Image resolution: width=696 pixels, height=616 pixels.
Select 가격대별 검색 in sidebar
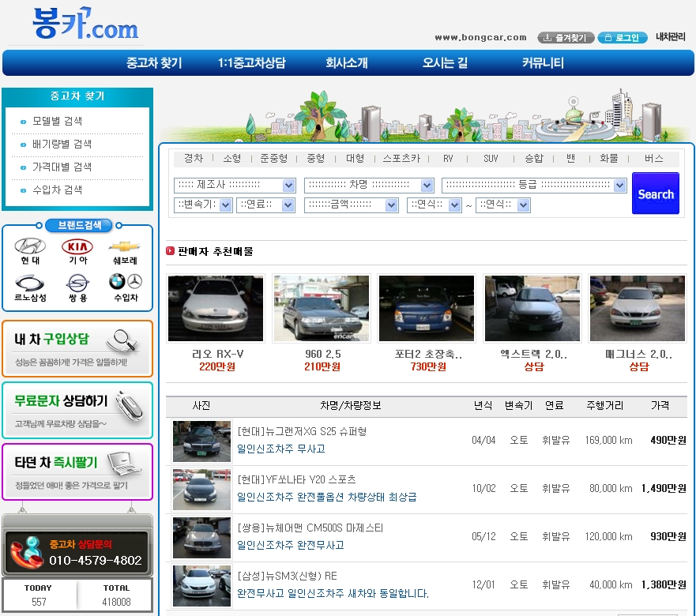(62, 167)
